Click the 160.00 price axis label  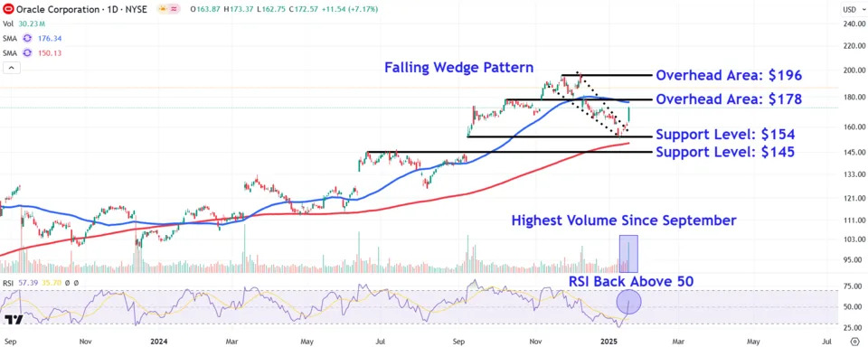[x=854, y=127]
